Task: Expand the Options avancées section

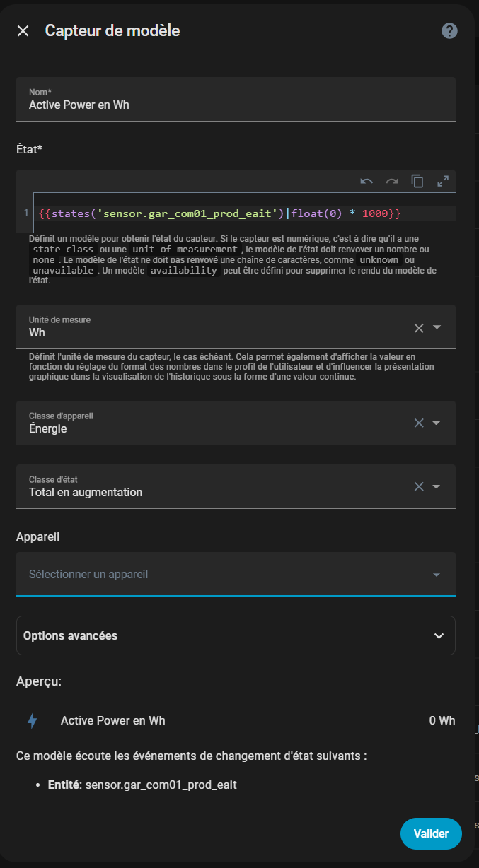Action: pyautogui.click(x=236, y=635)
